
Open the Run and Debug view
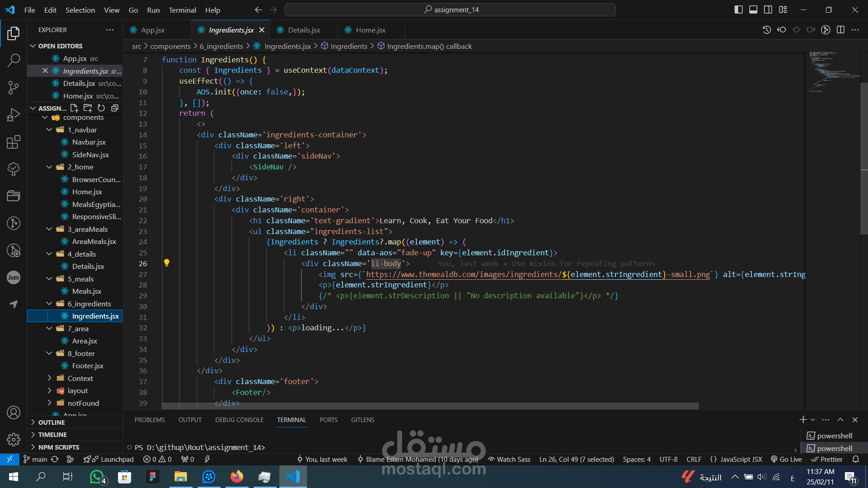click(14, 115)
